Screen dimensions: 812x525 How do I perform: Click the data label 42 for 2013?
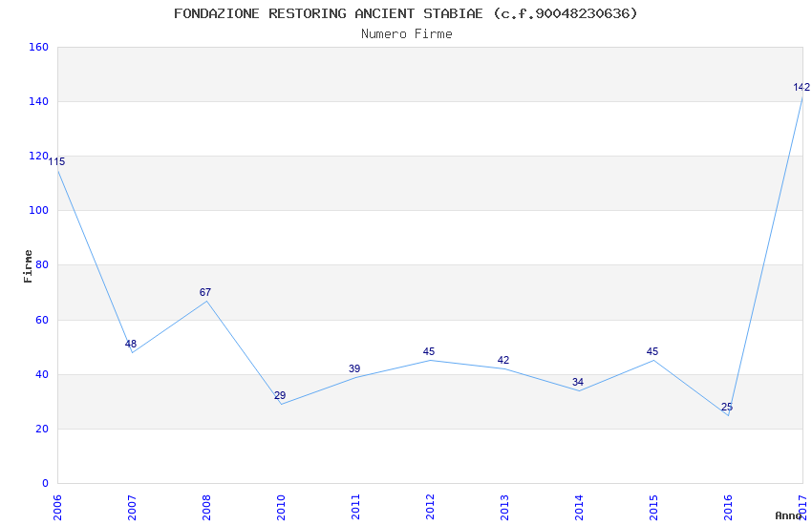click(x=503, y=360)
